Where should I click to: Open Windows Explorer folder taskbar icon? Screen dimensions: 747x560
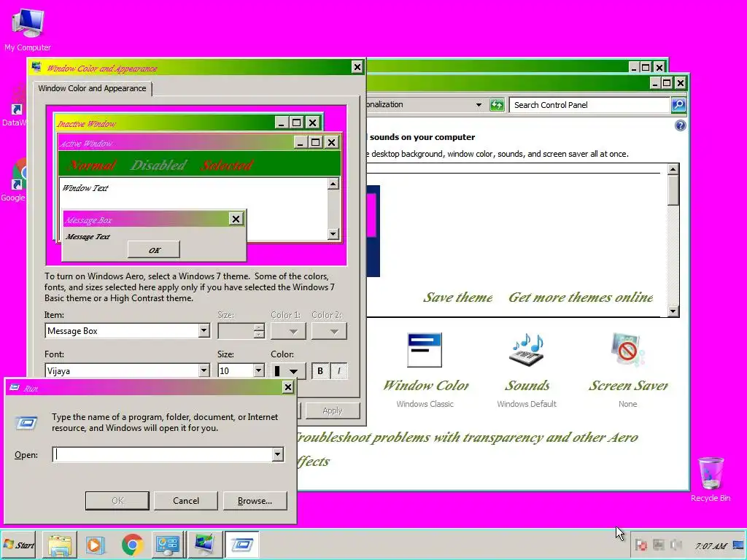point(60,545)
